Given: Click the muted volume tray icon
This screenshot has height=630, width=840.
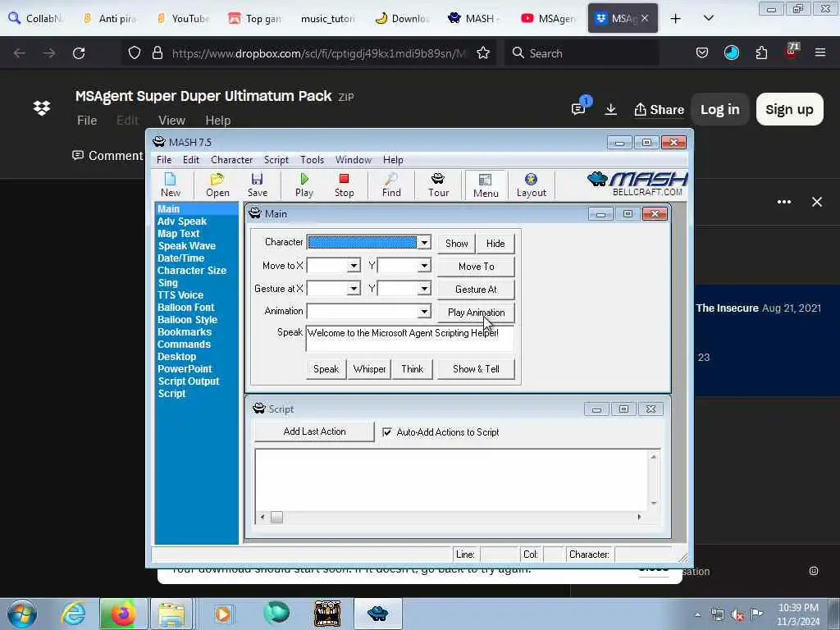Looking at the screenshot, I should (737, 614).
